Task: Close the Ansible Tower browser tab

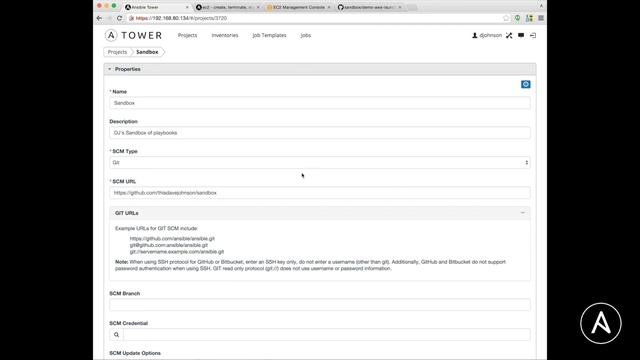Action: pos(187,7)
